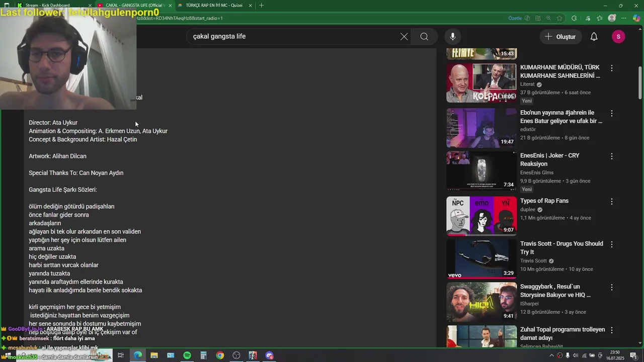Open the Ebo'nun yayınına video thumbnail
The image size is (644, 362).
click(481, 128)
